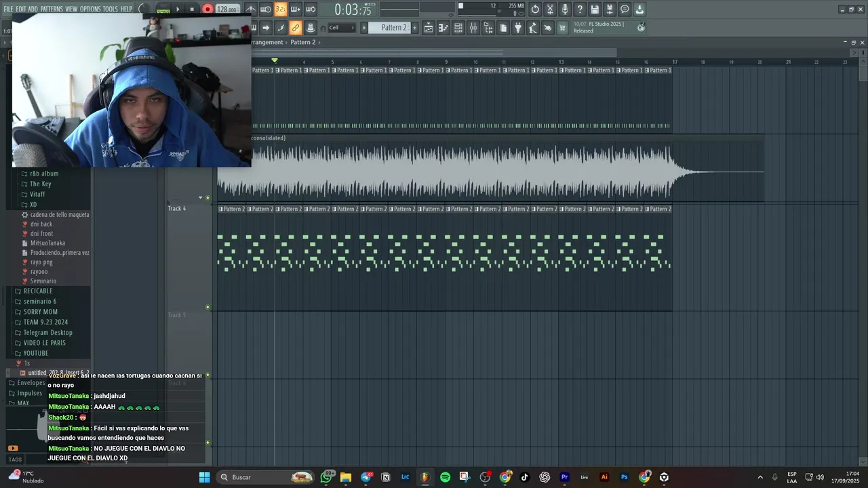Click the undo history icon
Image resolution: width=868 pixels, height=488 pixels.
[535, 9]
